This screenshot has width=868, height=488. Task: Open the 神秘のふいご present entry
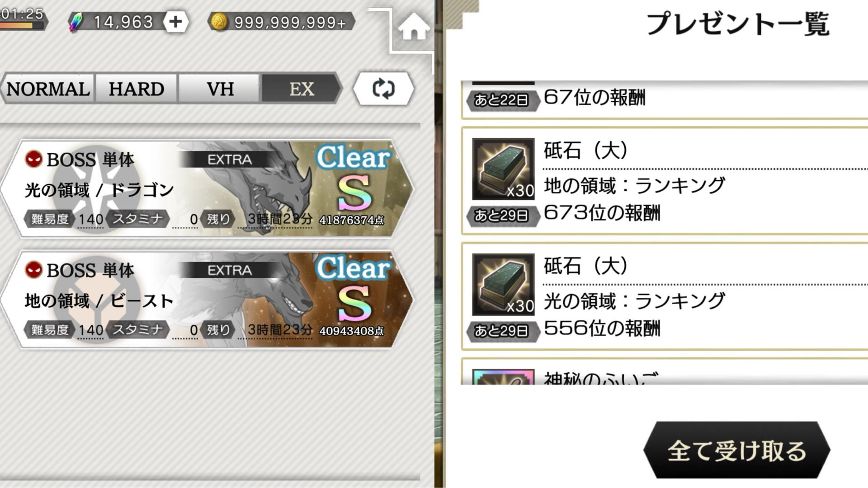coord(665,371)
